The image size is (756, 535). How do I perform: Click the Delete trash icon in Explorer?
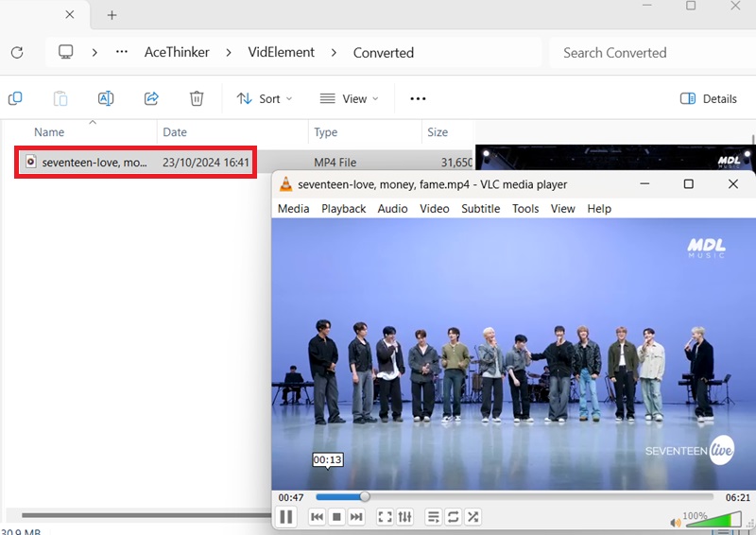coord(197,98)
